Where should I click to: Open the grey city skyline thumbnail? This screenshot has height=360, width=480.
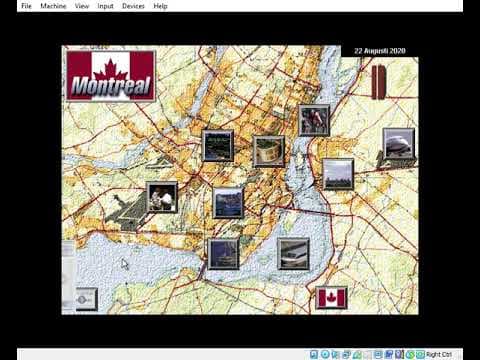[x=338, y=174]
